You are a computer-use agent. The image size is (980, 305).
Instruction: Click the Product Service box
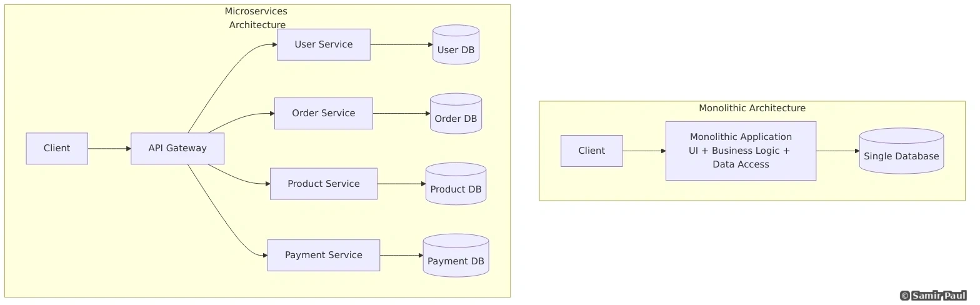[324, 184]
